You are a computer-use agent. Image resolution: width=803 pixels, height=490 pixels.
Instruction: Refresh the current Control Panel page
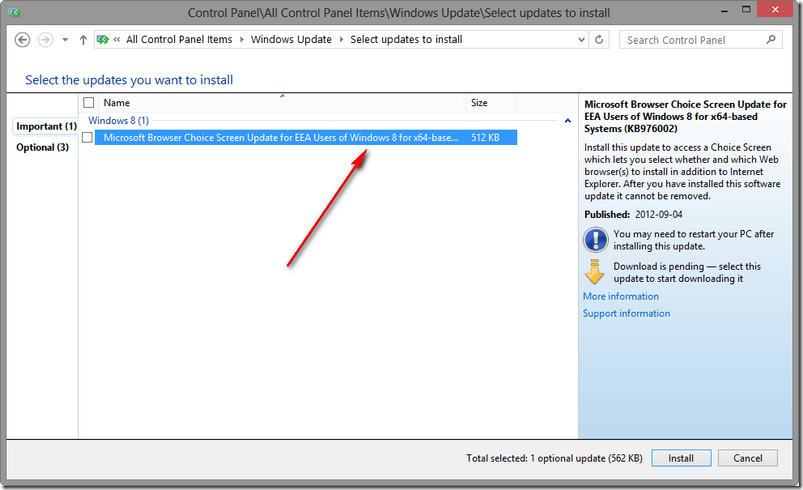(599, 40)
